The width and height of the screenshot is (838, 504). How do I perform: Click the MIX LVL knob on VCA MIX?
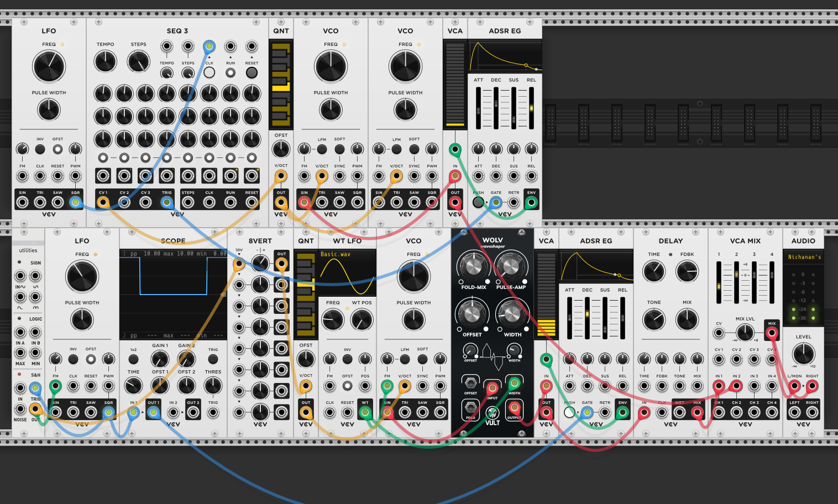coord(745,333)
